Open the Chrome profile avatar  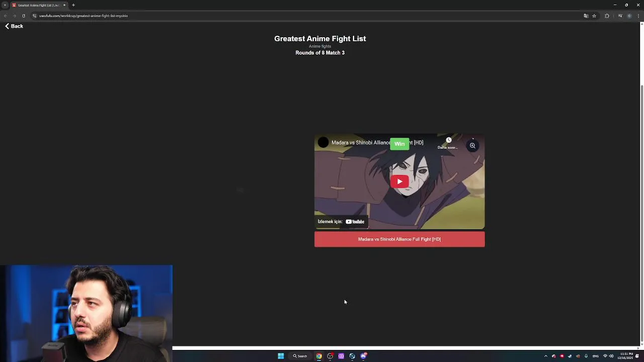click(x=629, y=16)
